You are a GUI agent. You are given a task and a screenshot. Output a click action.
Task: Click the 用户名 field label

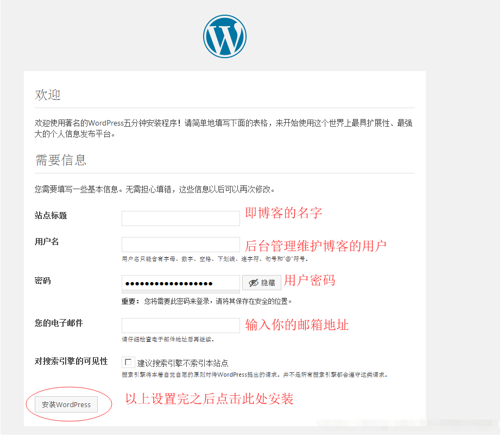47,241
